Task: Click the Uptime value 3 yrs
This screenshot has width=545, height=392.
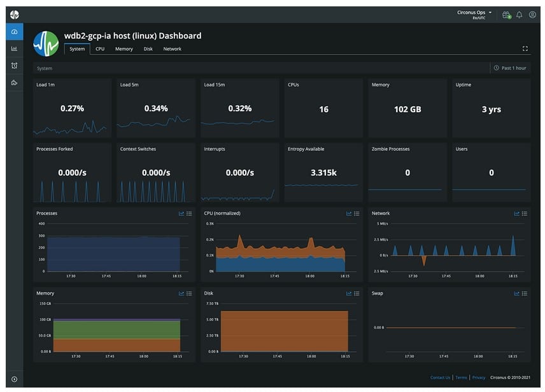Action: (x=491, y=109)
